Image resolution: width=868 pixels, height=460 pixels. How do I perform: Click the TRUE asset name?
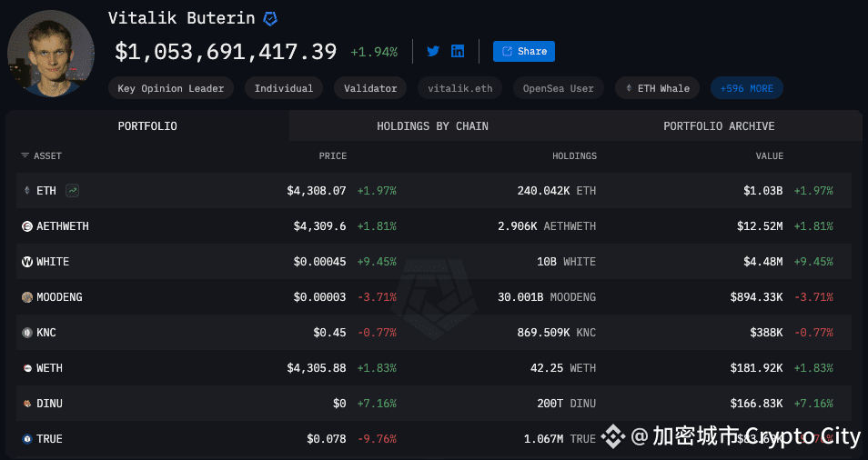49,439
